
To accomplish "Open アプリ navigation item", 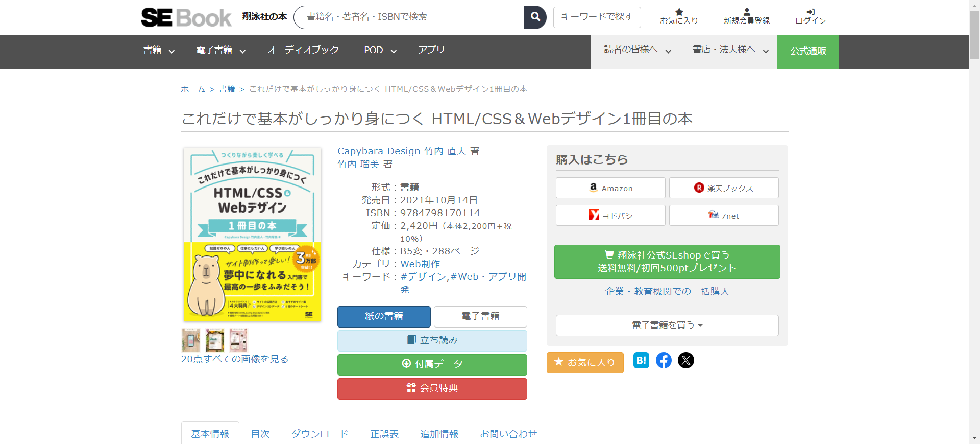I will (x=431, y=50).
